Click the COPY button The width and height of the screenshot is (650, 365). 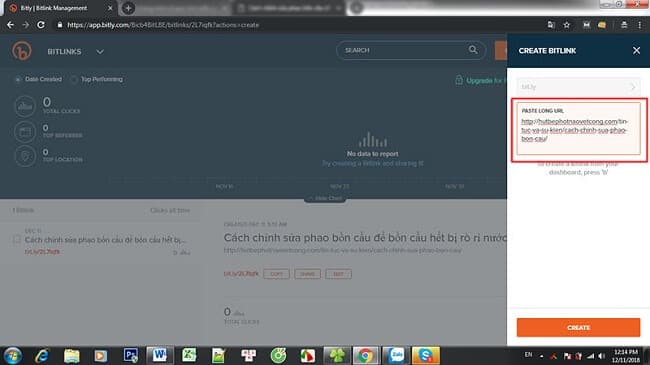point(276,274)
